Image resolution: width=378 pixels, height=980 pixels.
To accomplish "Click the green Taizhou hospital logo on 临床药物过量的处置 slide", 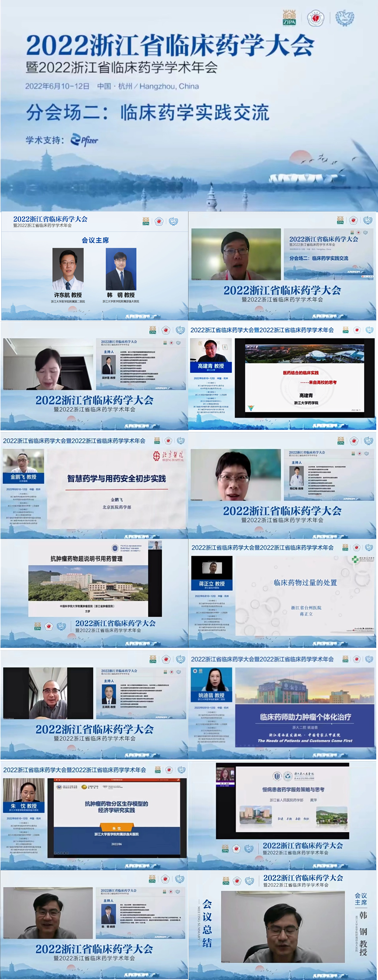I will click(x=363, y=558).
